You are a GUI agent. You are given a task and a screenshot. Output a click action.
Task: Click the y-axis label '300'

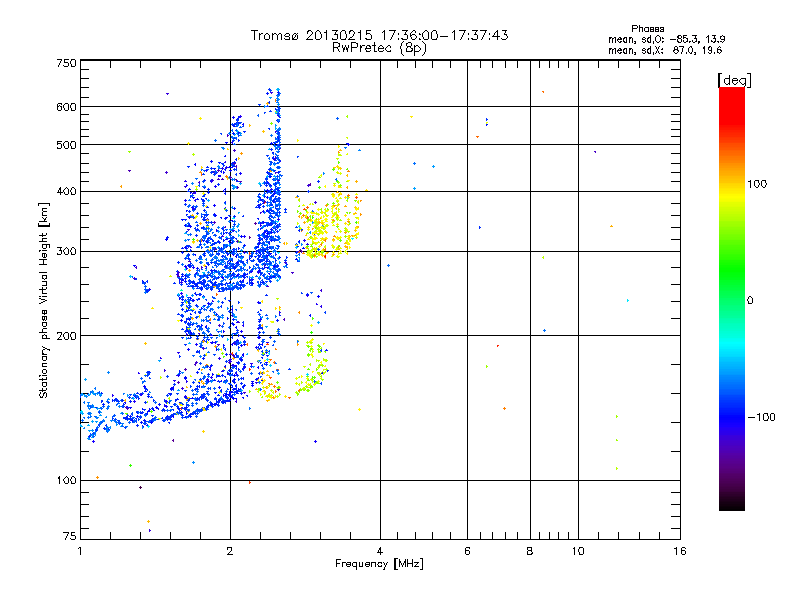point(67,252)
